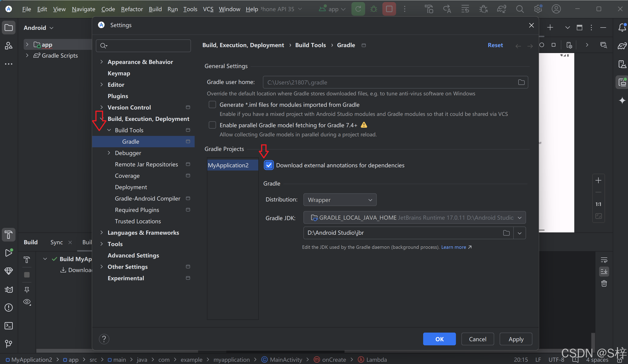Open dropdown arrow beside JDK path field

pyautogui.click(x=520, y=233)
